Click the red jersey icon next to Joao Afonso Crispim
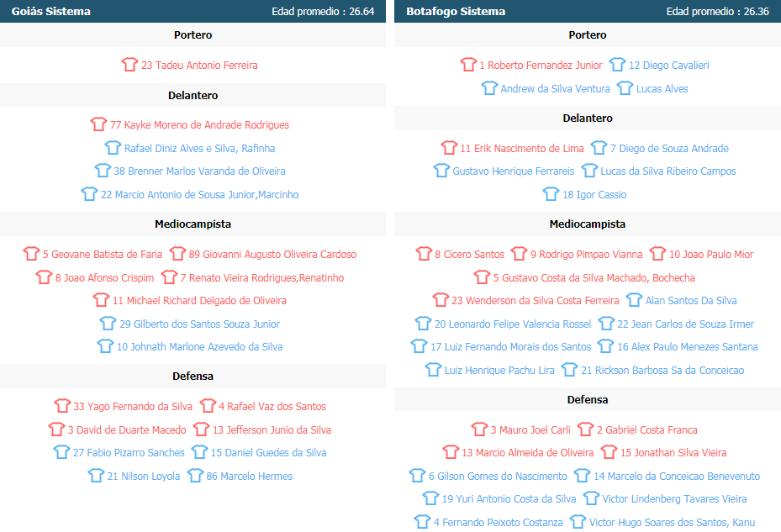The height and width of the screenshot is (532, 781). pyautogui.click(x=44, y=277)
